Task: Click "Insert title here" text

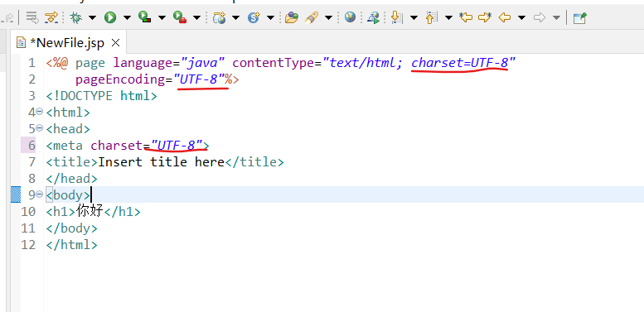Action: (161, 162)
